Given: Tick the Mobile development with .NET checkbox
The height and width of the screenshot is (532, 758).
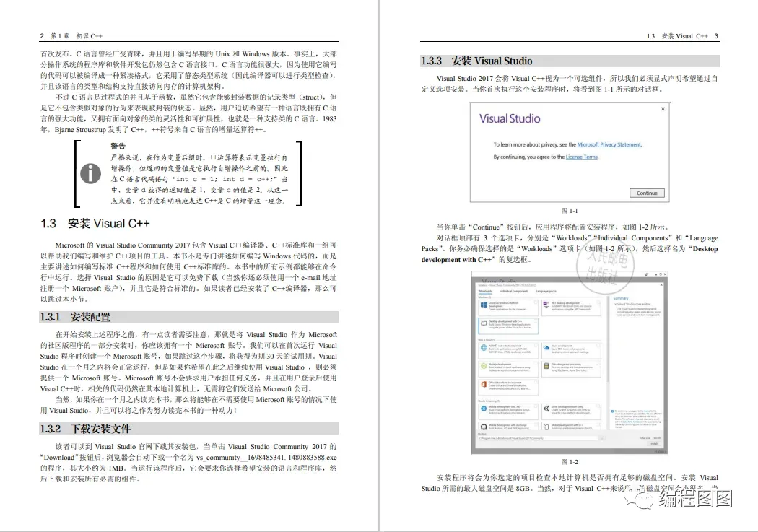Looking at the screenshot, I should (x=536, y=406).
